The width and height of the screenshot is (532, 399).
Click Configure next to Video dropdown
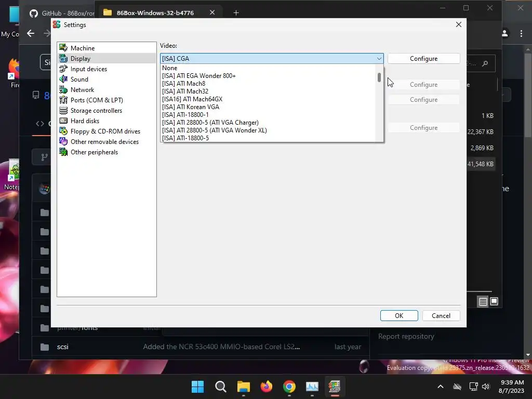424,58
